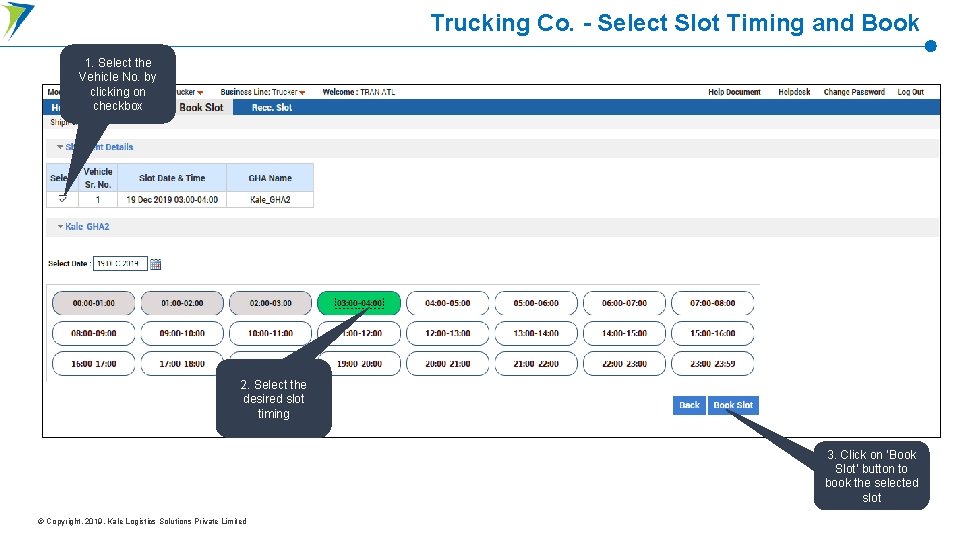Click the '19 Dec 2019 03:00-04:00' cell
Image resolution: width=960 pixels, height=540 pixels.
[172, 200]
